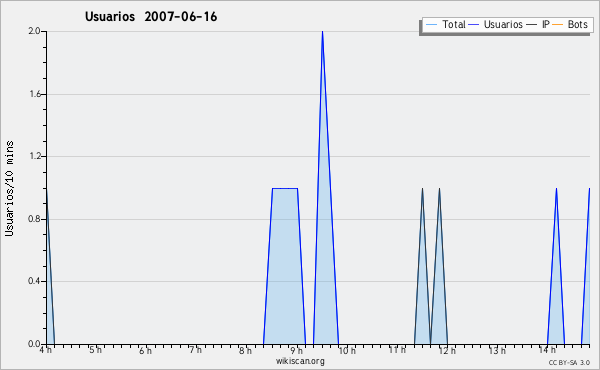Screen dimensions: 600x370
Task: Click the 'wikiscan.org' caption
Action: [x=300, y=361]
